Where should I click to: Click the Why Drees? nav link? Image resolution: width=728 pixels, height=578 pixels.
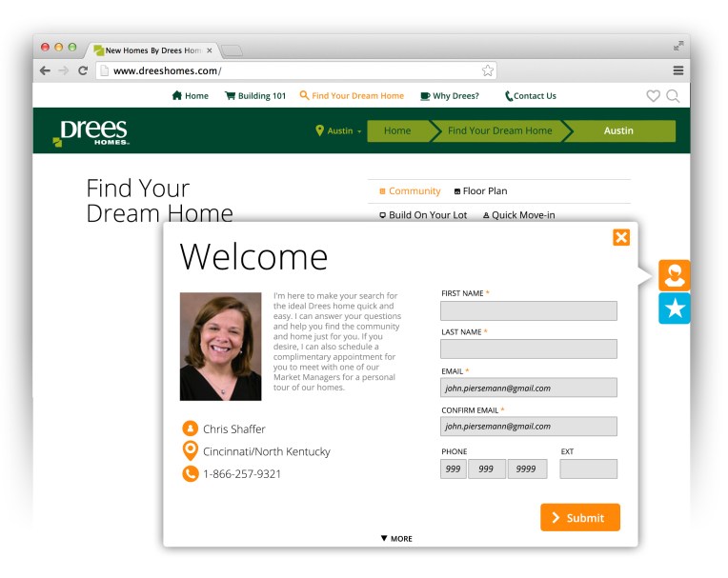[449, 96]
